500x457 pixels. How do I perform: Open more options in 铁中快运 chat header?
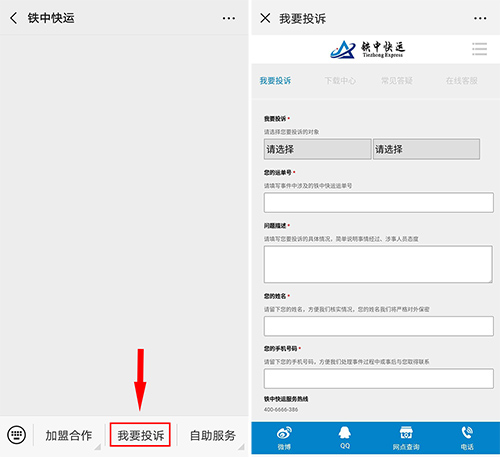click(x=229, y=18)
